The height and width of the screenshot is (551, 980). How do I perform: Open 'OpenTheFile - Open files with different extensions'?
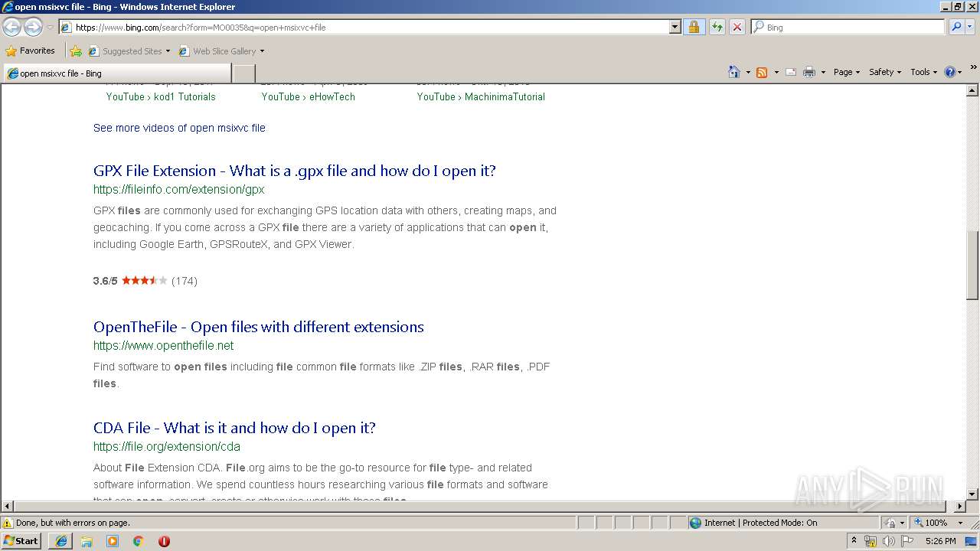[x=259, y=327]
